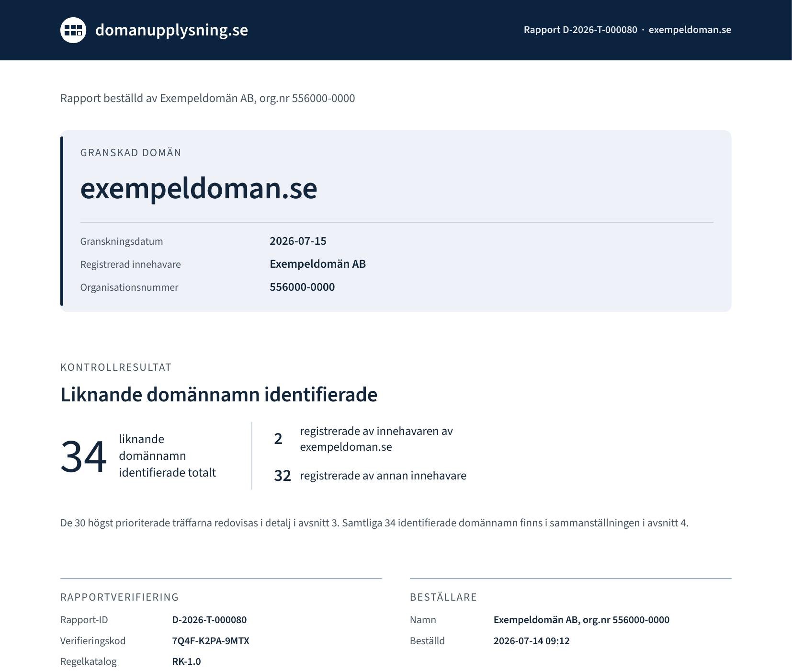The image size is (792, 672).
Task: Select the count 2 for same innehavare
Action: 278,439
